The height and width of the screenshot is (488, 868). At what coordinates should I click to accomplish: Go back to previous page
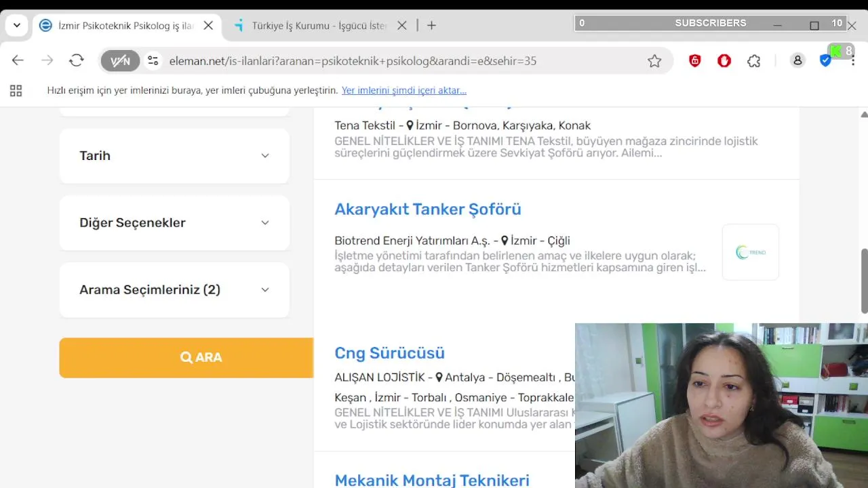tap(18, 61)
